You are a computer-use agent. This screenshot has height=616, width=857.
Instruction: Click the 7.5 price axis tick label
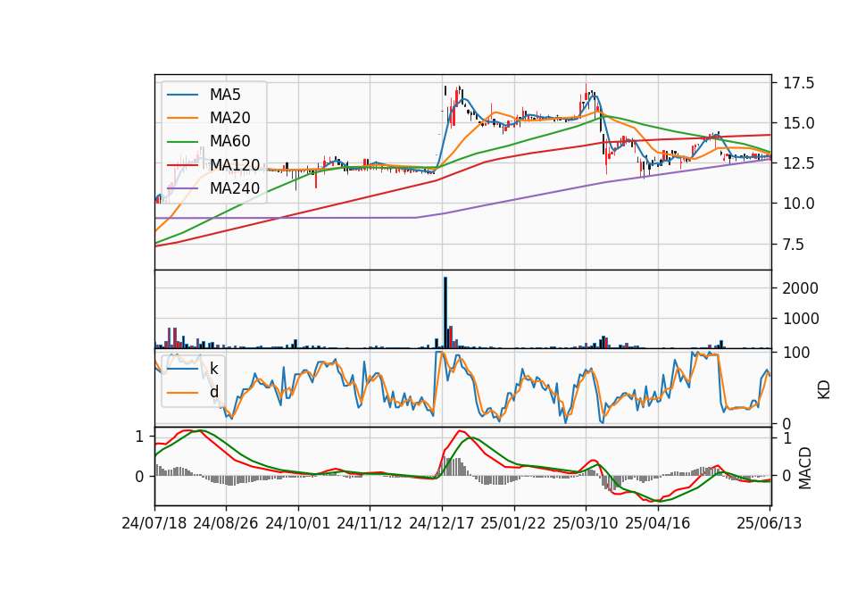tap(794, 244)
